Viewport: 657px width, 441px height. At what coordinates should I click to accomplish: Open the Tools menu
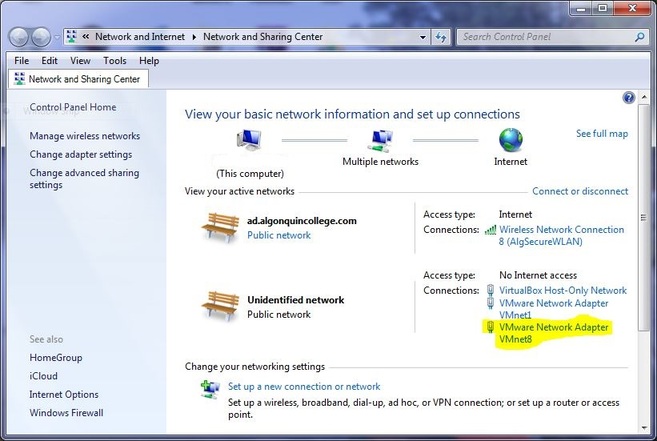[114, 61]
